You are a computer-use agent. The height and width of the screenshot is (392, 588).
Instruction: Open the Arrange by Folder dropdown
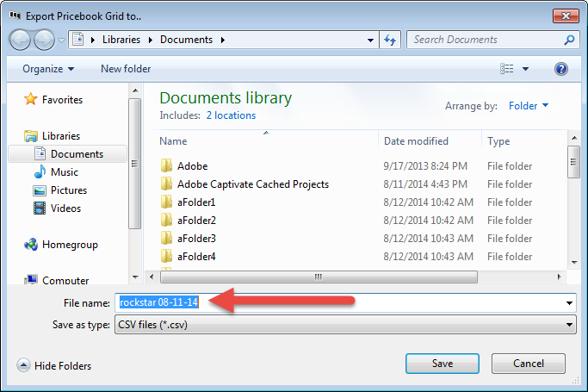tap(529, 106)
